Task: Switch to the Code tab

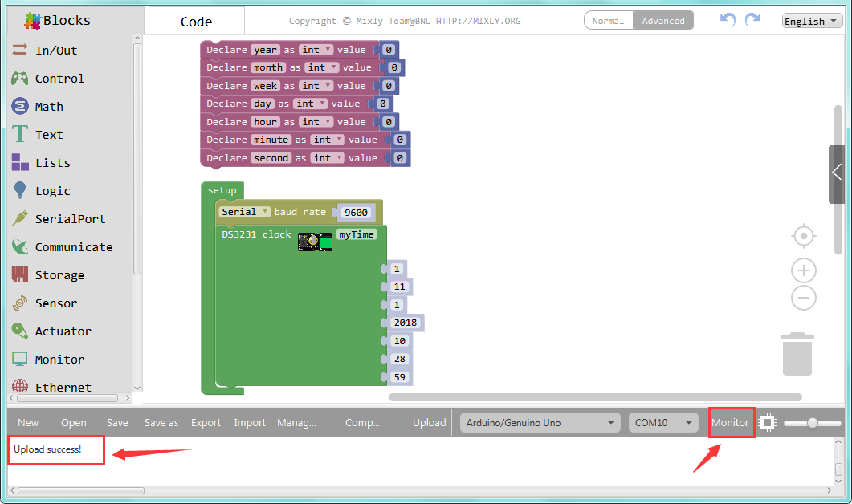Action: click(x=196, y=22)
